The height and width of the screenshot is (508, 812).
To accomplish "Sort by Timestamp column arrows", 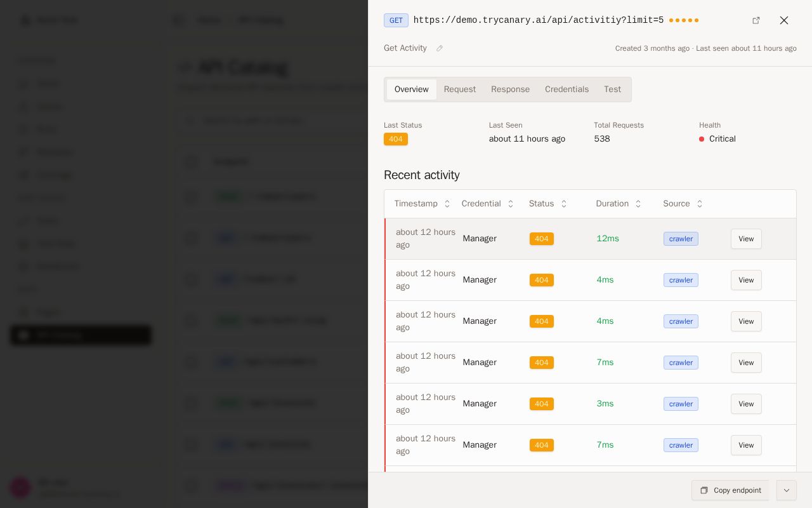I will [x=447, y=204].
